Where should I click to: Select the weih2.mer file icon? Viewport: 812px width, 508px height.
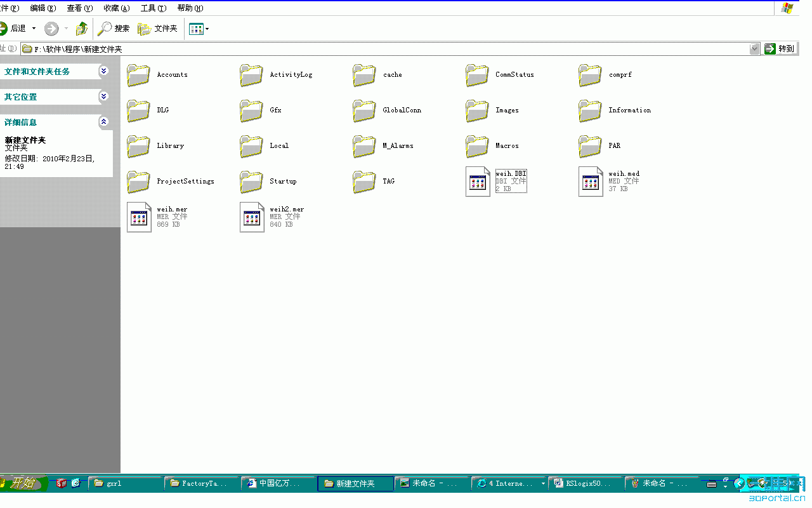pyautogui.click(x=252, y=217)
